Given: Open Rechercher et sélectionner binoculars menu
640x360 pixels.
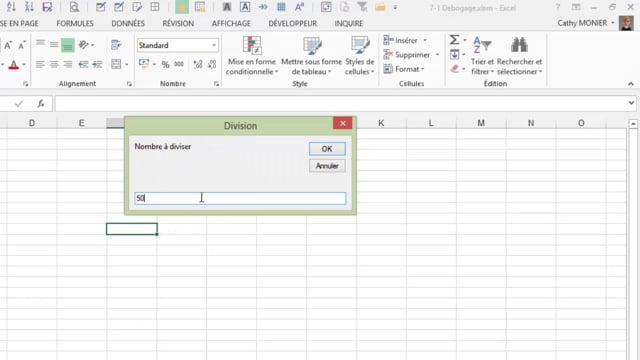Looking at the screenshot, I should 519,56.
